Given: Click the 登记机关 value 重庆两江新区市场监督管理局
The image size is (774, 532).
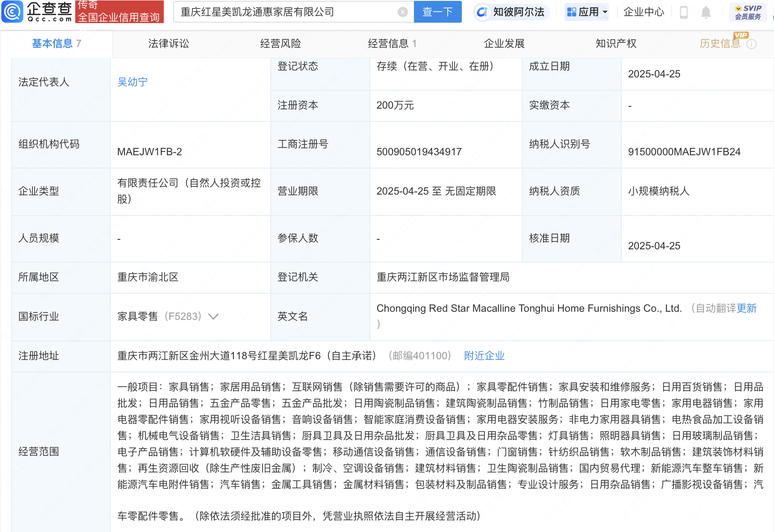Looking at the screenshot, I should [x=443, y=277].
